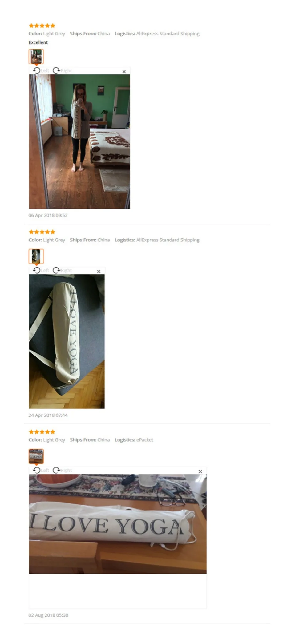Click the enlarged mirror selfie photo
295x644 pixels.
pyautogui.click(x=79, y=141)
